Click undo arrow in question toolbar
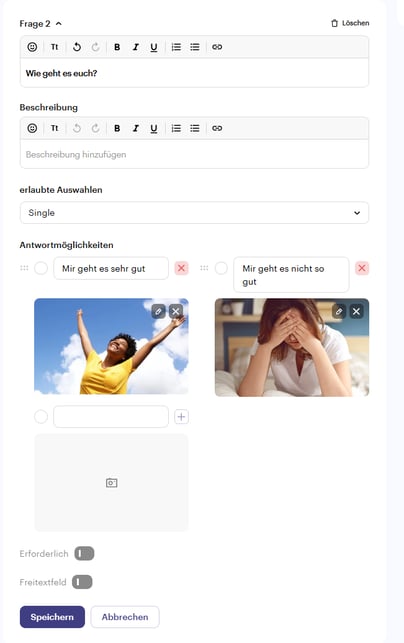The image size is (404, 643). tap(77, 47)
